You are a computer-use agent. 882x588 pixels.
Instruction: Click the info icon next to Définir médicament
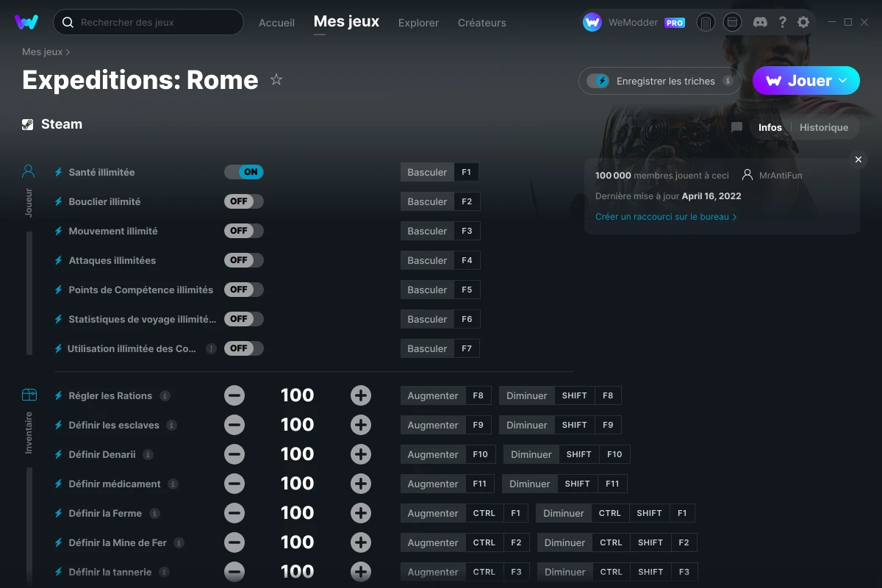173,484
